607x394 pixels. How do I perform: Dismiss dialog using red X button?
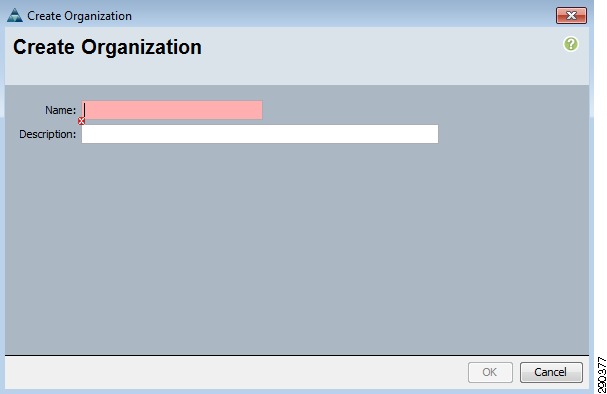(571, 15)
